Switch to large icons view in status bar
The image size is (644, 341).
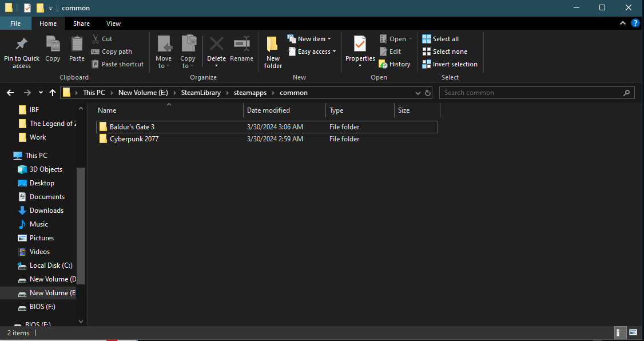point(633,332)
